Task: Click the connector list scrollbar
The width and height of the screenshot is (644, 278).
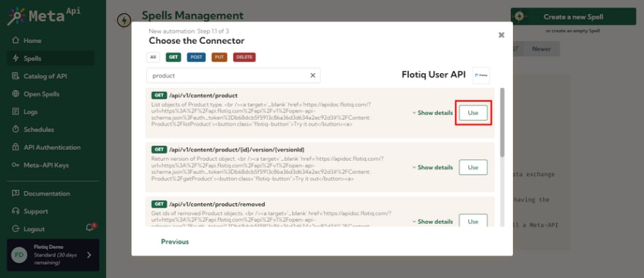Action: click(x=502, y=122)
